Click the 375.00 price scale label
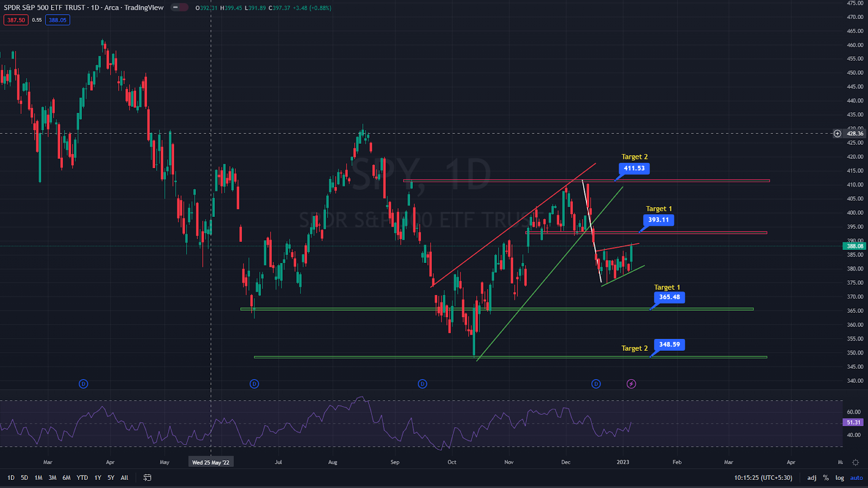This screenshot has width=868, height=488. tap(855, 283)
